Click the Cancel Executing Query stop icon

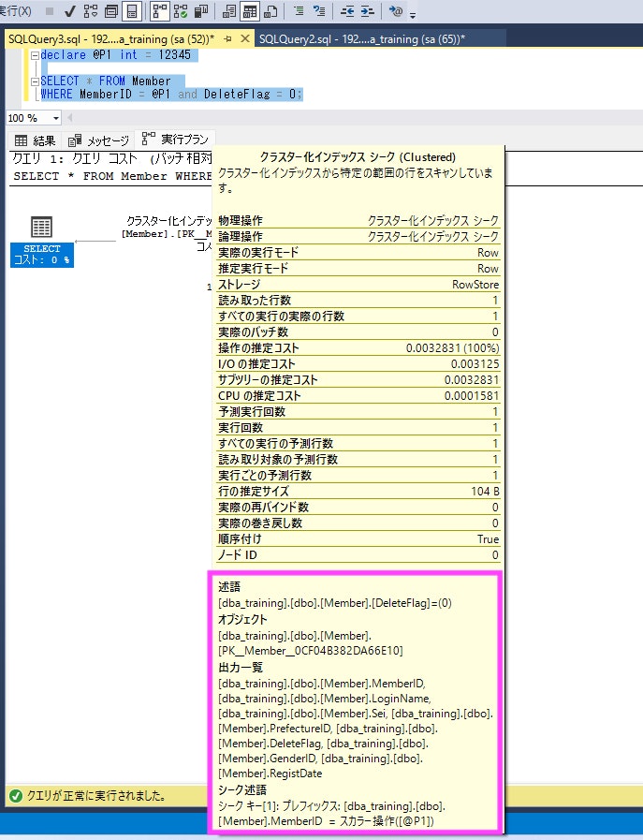point(50,10)
